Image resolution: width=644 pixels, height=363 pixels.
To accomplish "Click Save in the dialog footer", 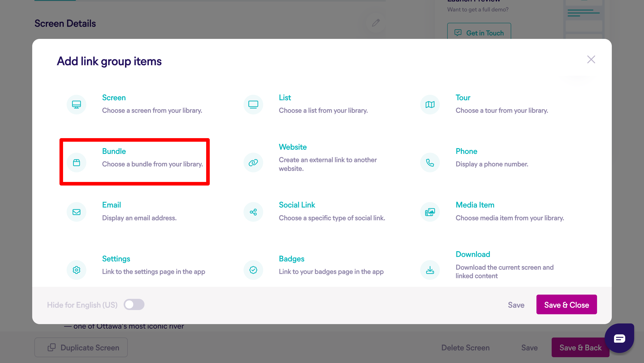I will pyautogui.click(x=516, y=305).
